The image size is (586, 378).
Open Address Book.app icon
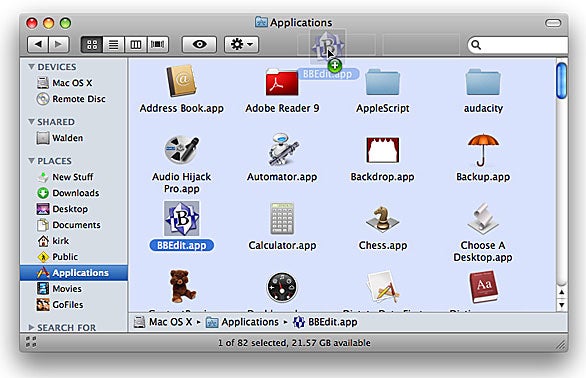pos(181,81)
